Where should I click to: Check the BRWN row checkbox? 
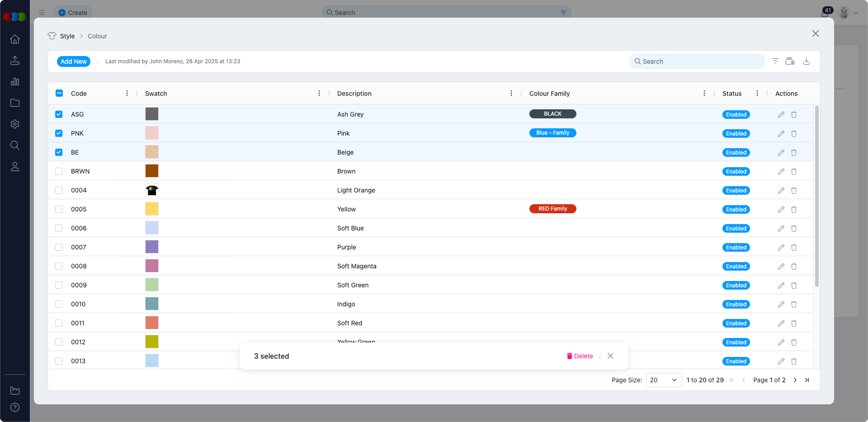pos(59,171)
